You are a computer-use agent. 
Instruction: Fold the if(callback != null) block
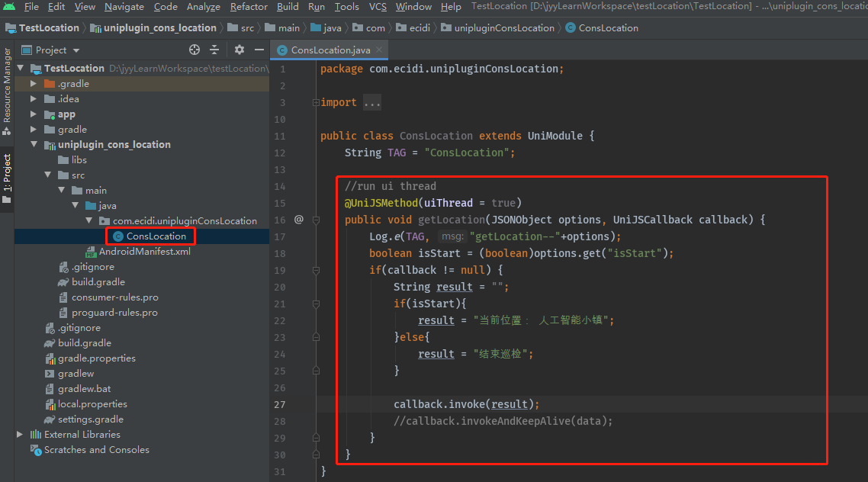coord(316,270)
